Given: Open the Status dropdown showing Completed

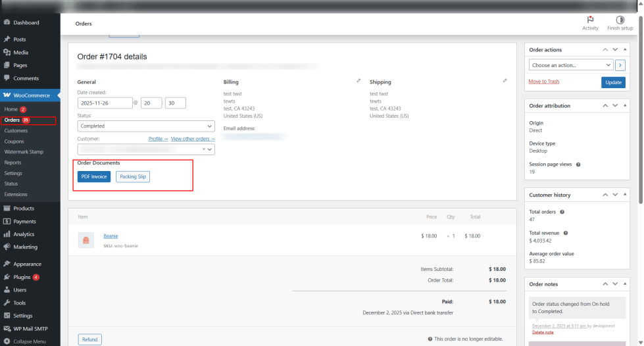Looking at the screenshot, I should pyautogui.click(x=146, y=126).
